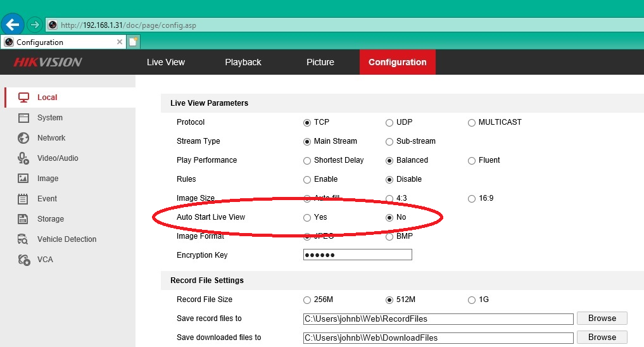Switch to the Live View tab
The image size is (644, 347).
[166, 62]
